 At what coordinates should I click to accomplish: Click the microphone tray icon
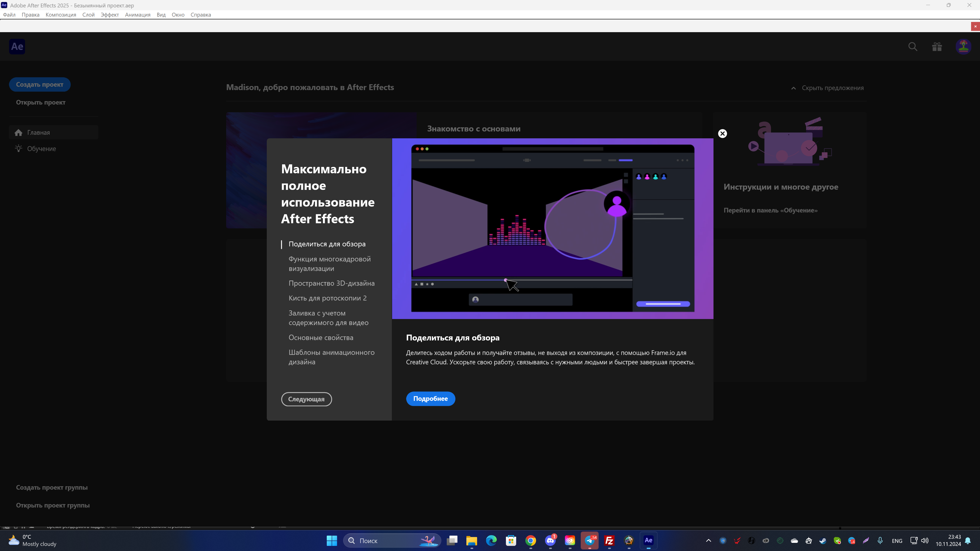pos(880,540)
